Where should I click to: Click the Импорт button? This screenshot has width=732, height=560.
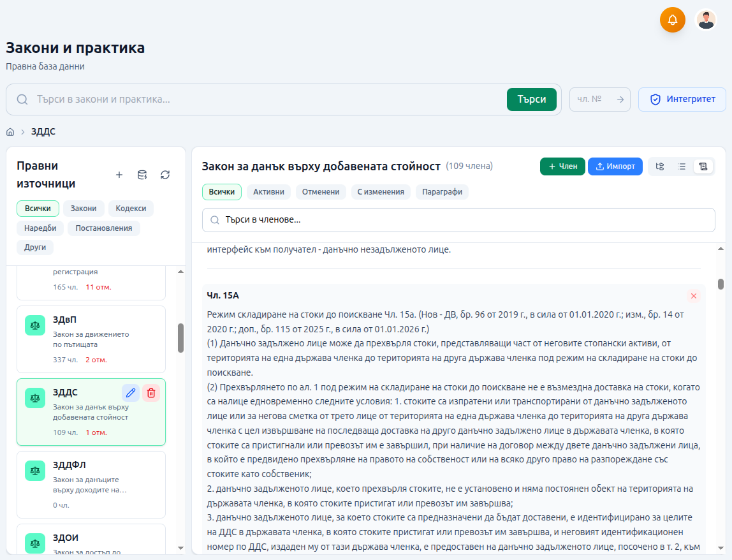615,166
